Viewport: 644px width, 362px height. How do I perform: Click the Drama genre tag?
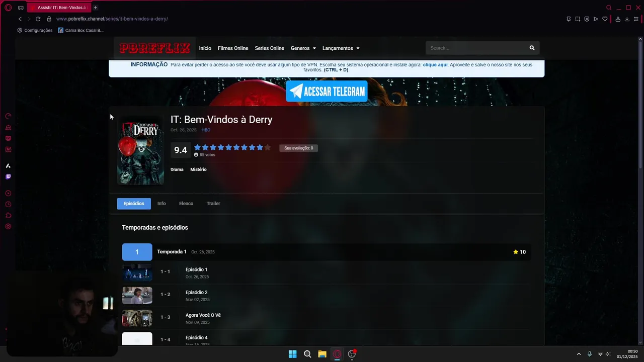[x=177, y=169]
